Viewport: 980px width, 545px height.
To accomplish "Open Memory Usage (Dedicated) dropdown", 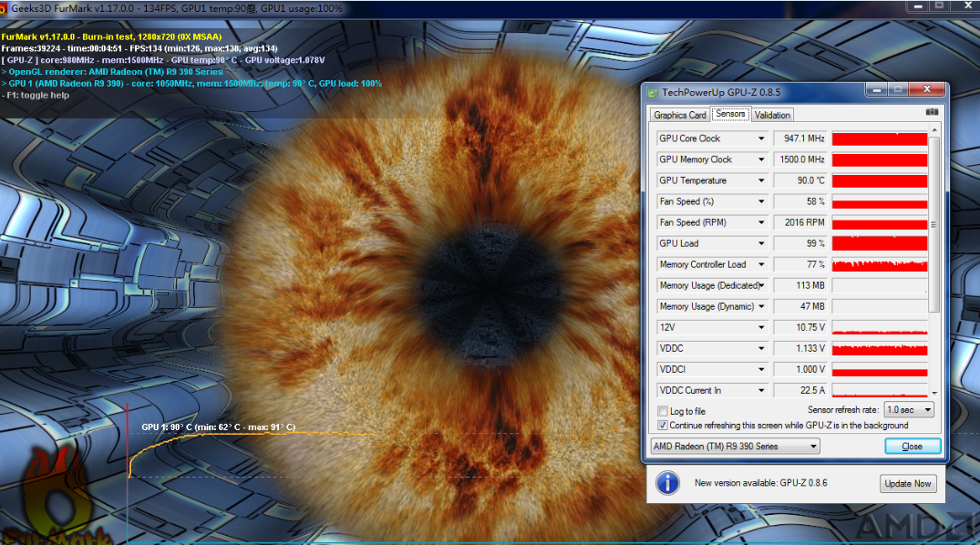I will [761, 285].
